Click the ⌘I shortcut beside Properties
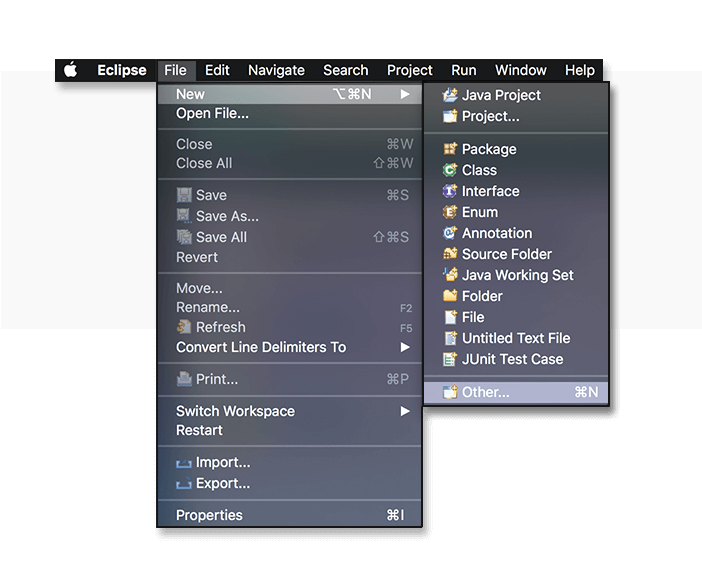Screen dimensions: 702x585 [x=395, y=515]
